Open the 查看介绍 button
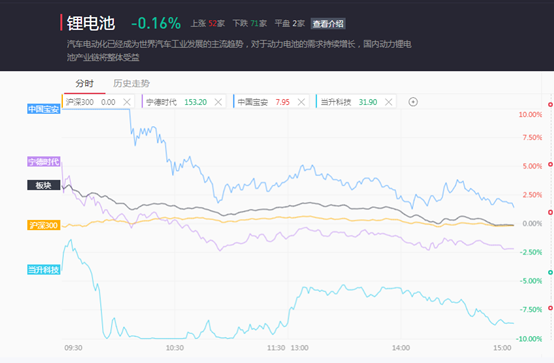This screenshot has height=363, width=554. pos(328,24)
